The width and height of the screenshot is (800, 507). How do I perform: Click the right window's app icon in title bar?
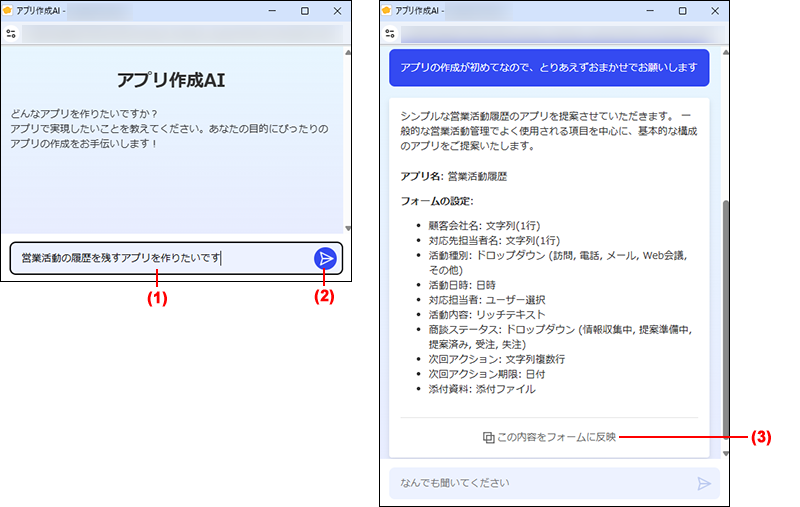[x=386, y=10]
